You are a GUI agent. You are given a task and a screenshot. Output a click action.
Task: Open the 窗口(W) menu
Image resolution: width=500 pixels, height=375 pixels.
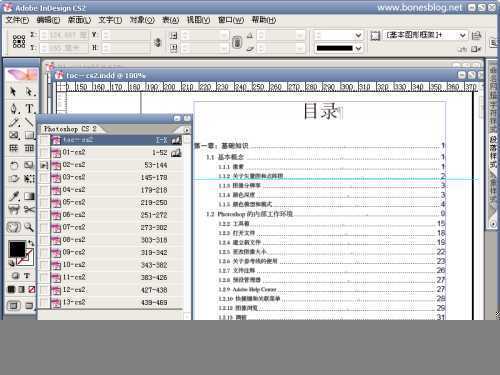(231, 20)
